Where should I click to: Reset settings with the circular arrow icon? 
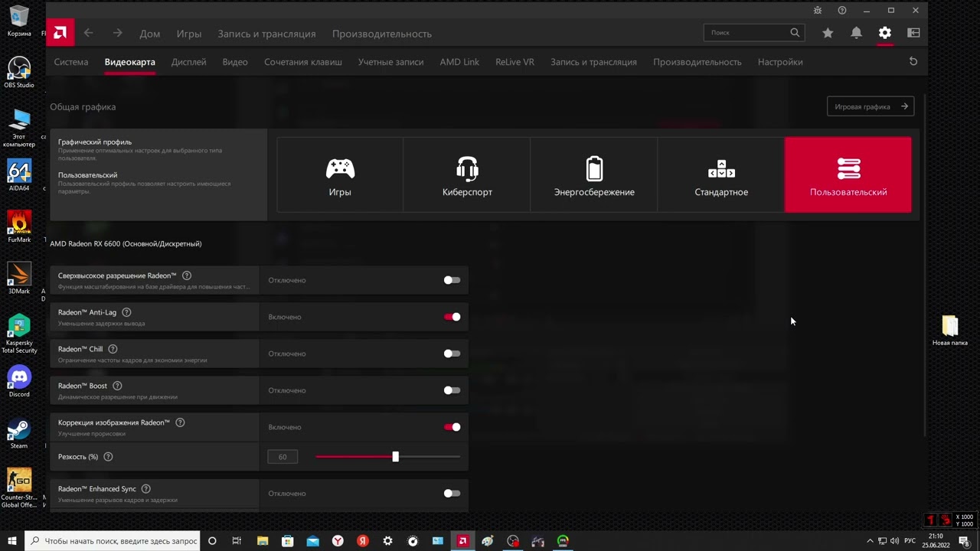(913, 61)
